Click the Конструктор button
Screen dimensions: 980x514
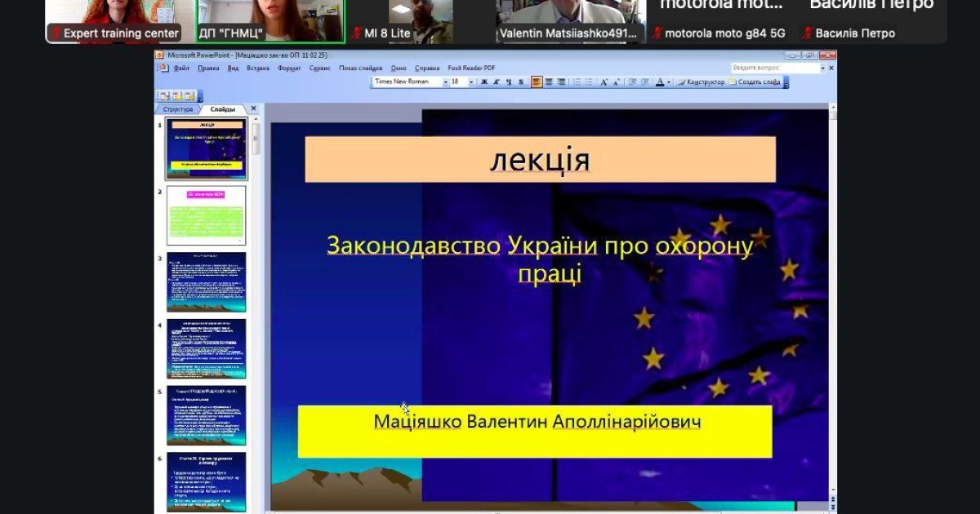(702, 82)
